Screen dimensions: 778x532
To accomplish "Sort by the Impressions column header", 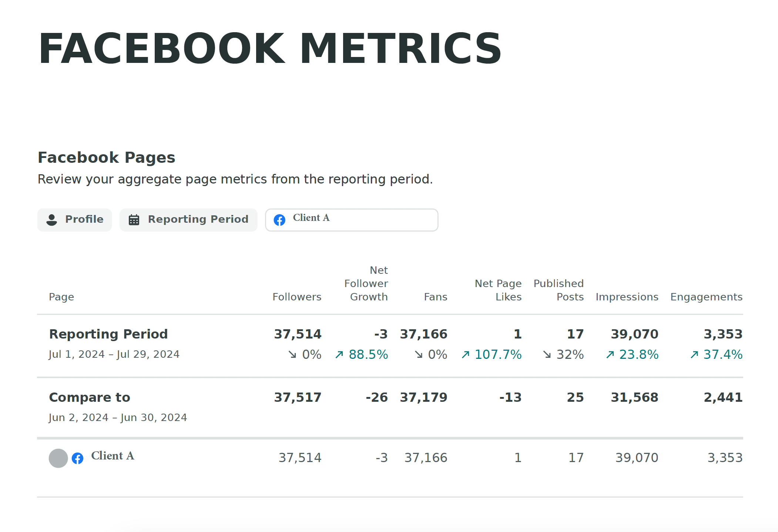I will coord(627,297).
